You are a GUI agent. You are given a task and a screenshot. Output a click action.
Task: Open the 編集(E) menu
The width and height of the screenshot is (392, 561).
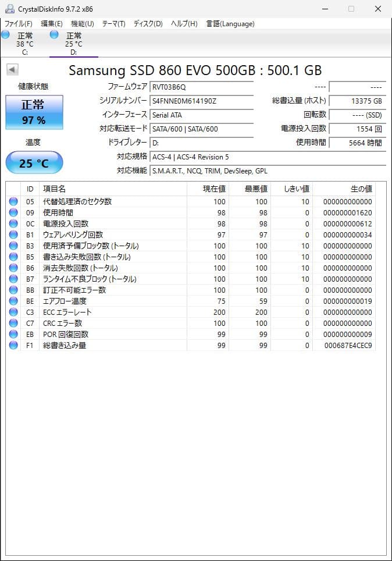point(52,24)
